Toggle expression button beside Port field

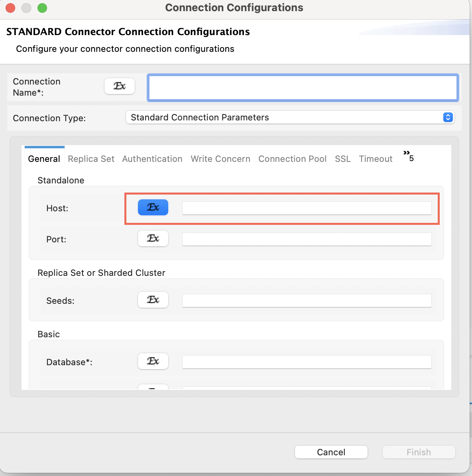[153, 238]
